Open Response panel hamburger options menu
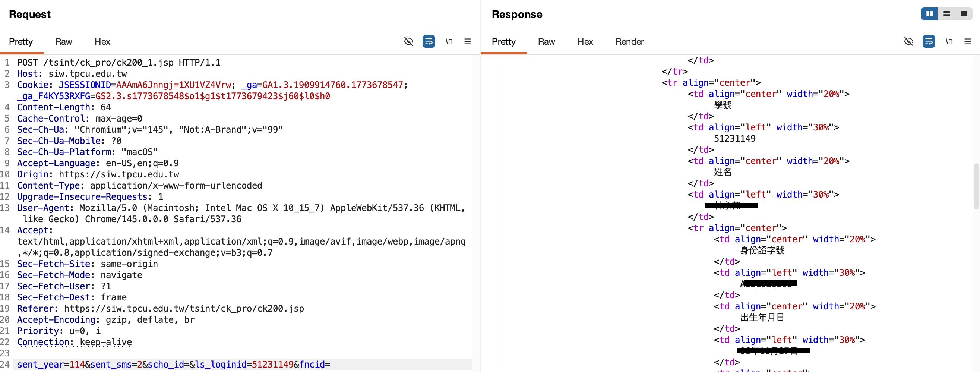 (x=967, y=41)
